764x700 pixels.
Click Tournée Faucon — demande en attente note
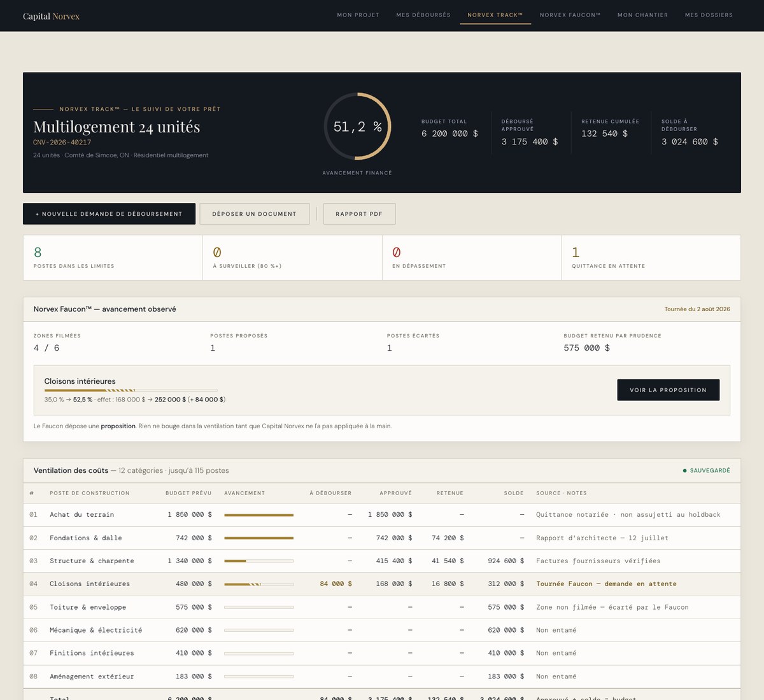pos(607,584)
